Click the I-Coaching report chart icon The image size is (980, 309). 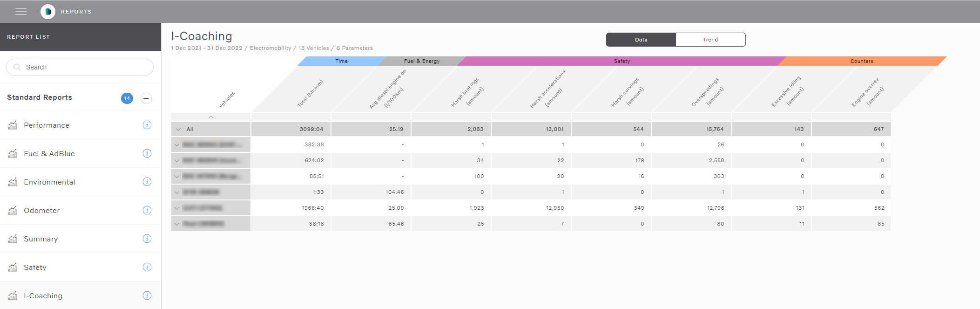point(13,295)
